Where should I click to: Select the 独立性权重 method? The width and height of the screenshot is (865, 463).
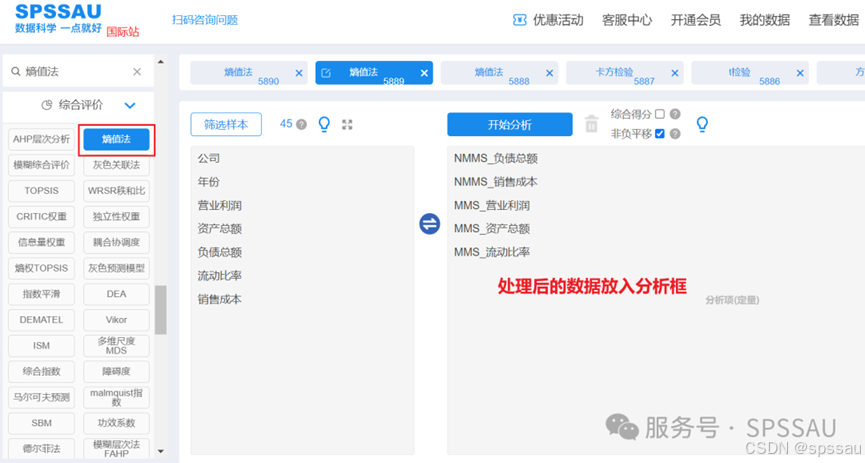pos(116,216)
